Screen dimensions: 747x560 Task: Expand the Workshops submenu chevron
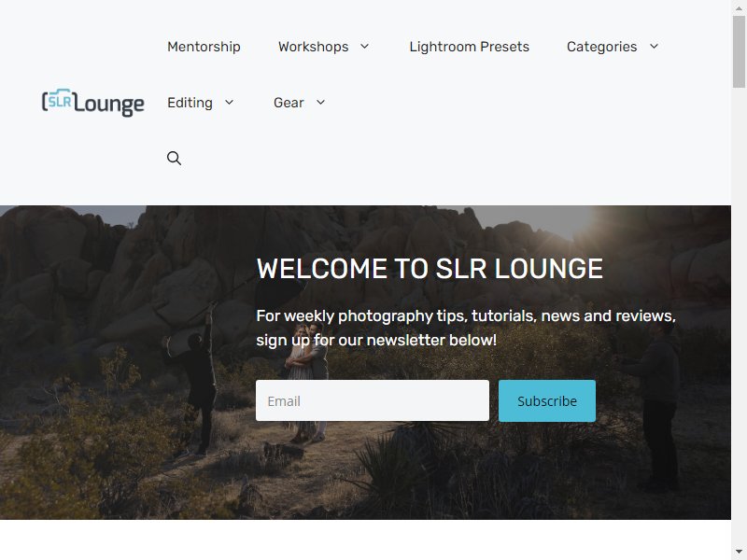point(364,46)
